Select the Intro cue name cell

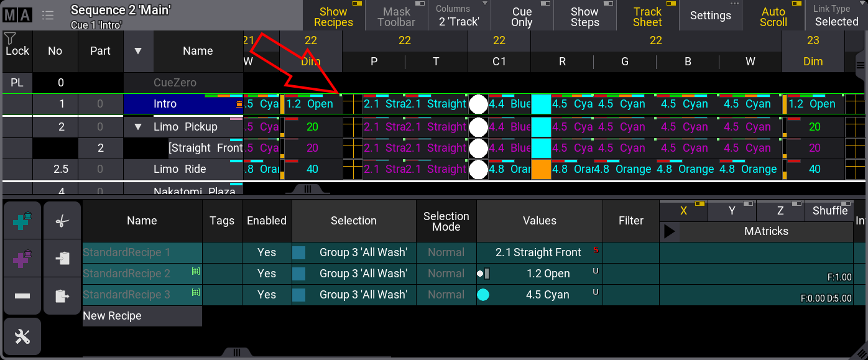point(183,104)
